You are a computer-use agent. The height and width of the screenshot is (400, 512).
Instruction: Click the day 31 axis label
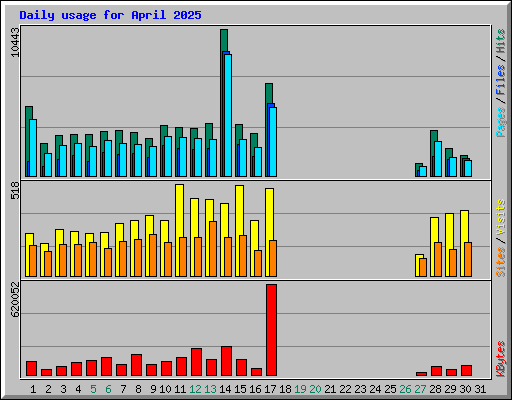[x=480, y=389]
